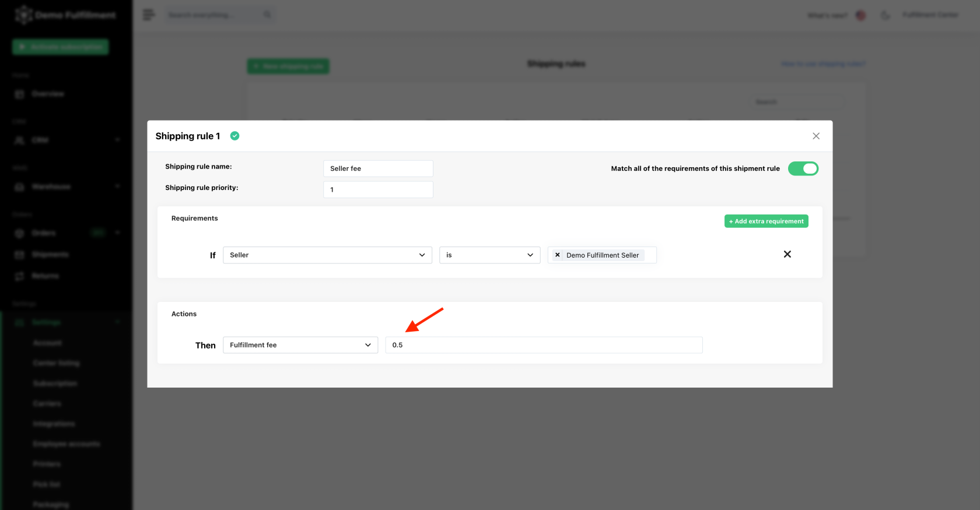Toggle dark mode moon icon
This screenshot has width=980, height=510.
[885, 15]
